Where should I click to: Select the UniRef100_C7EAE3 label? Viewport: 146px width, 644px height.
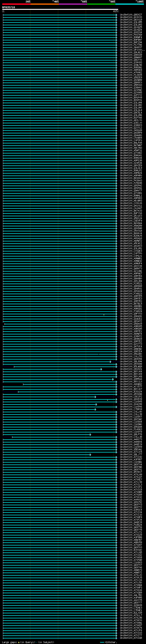[x=131, y=608]
